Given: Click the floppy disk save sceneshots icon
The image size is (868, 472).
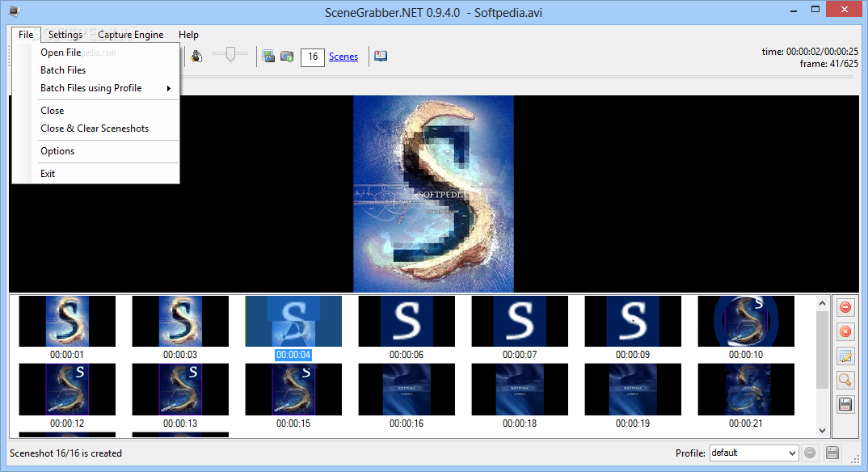Looking at the screenshot, I should 845,404.
